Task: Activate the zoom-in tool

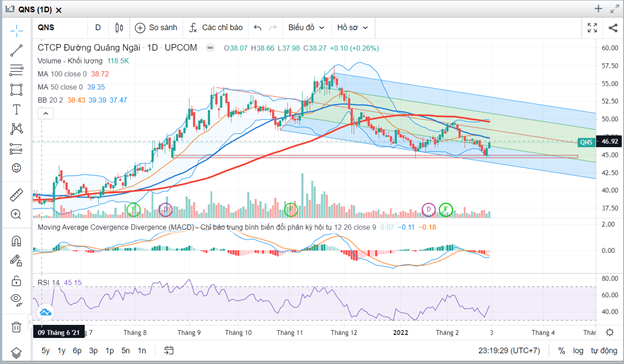Action: point(16,214)
